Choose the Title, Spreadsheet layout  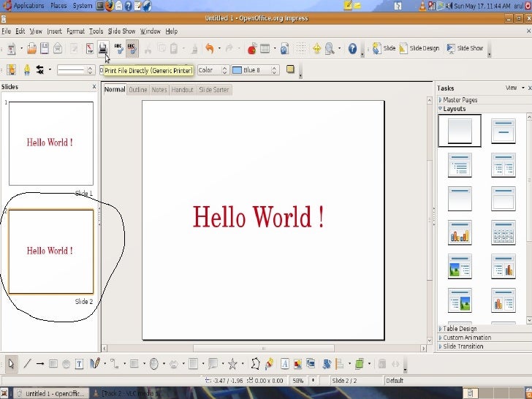coord(503,232)
